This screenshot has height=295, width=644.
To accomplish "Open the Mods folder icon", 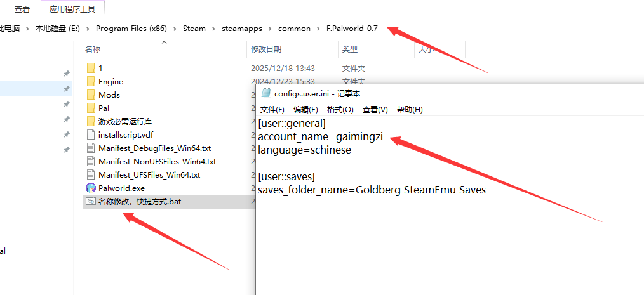I will [91, 95].
